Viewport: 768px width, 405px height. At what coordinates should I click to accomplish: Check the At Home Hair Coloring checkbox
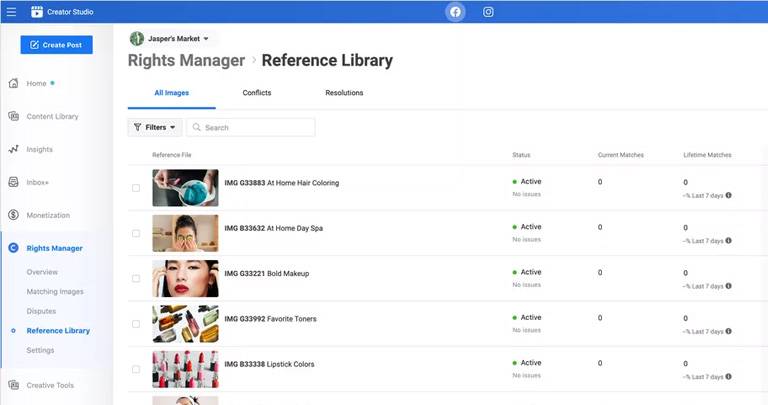coord(136,188)
